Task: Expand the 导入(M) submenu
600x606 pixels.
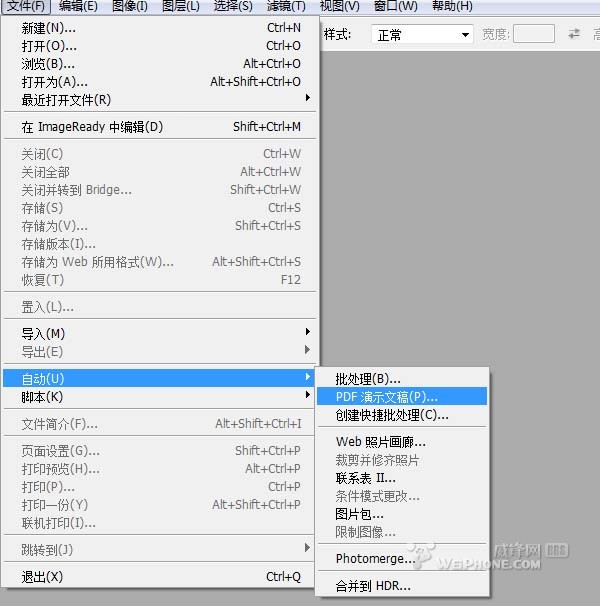Action: coord(161,334)
